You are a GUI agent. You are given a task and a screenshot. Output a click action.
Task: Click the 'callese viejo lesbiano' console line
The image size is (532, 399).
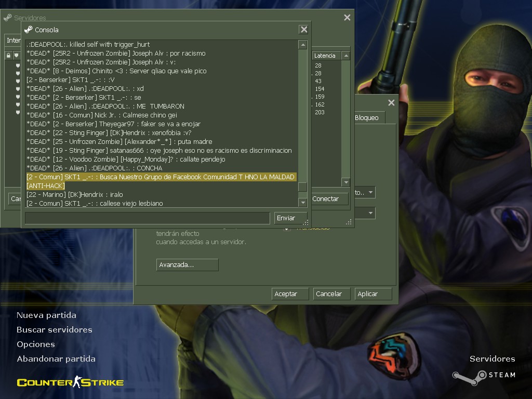tap(95, 203)
